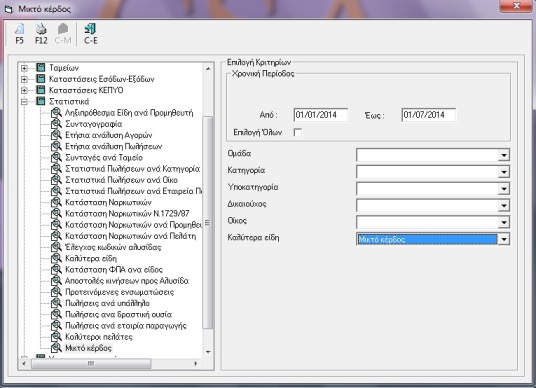Click the report icon beside Συνταγογραφία
Screen dimensions: 536x388
click(56, 124)
